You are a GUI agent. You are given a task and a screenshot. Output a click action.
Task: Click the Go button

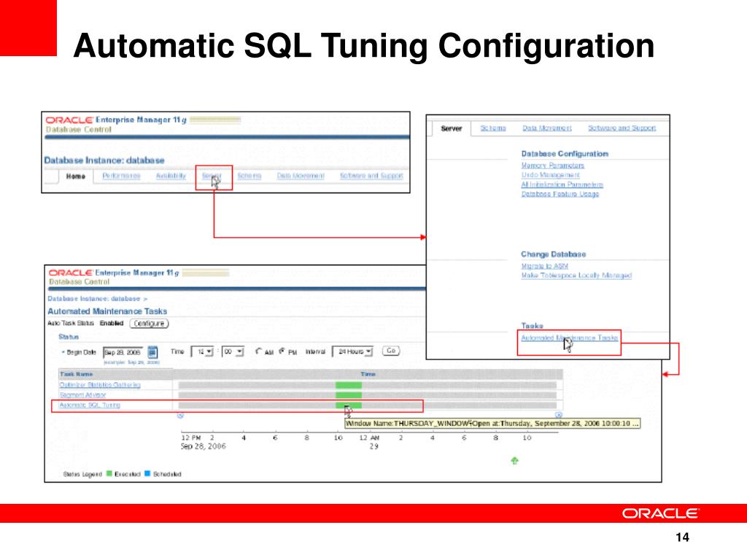click(391, 351)
